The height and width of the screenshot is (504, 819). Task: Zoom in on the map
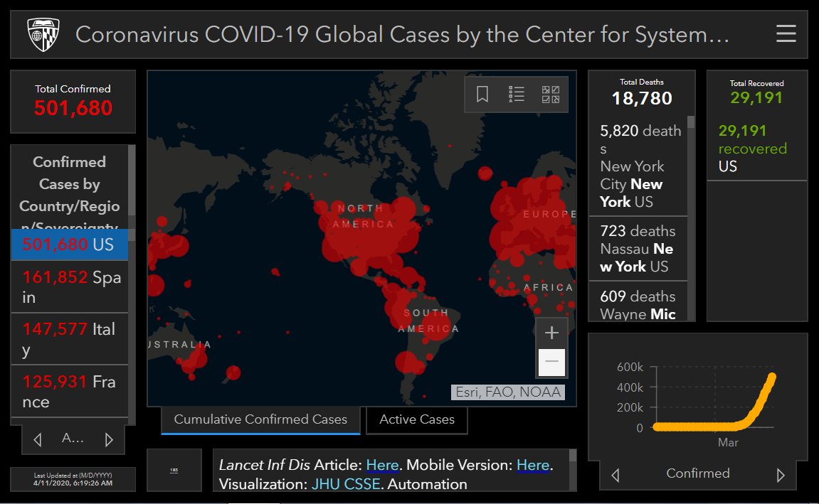point(551,333)
